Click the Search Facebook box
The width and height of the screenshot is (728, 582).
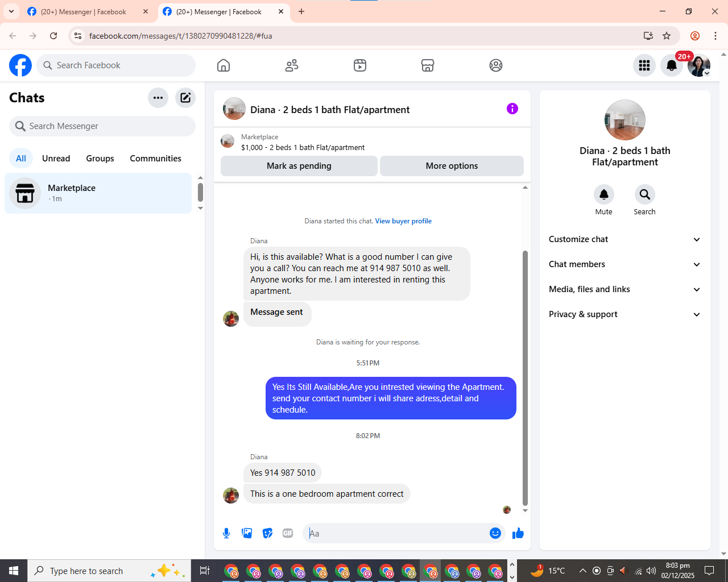click(x=116, y=65)
